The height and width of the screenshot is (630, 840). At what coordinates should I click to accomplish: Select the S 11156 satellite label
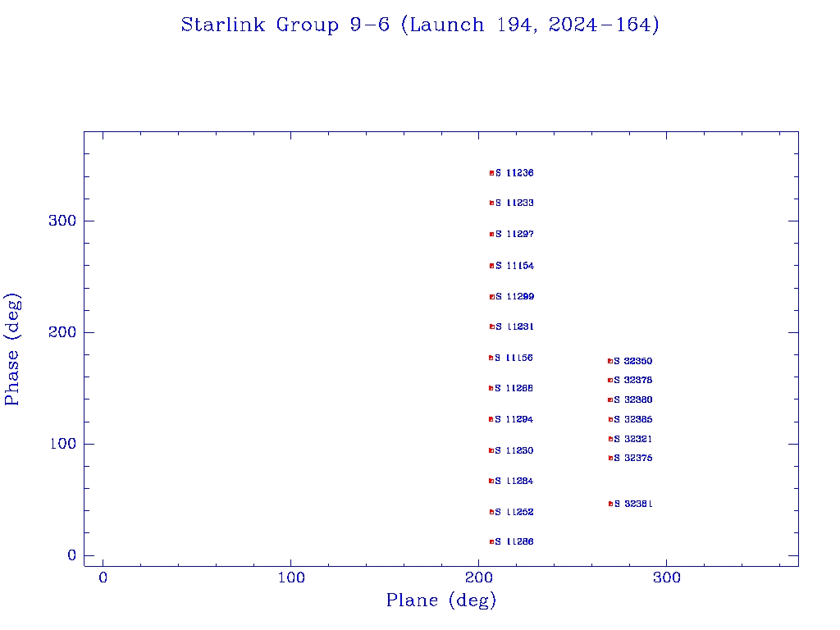point(514,358)
